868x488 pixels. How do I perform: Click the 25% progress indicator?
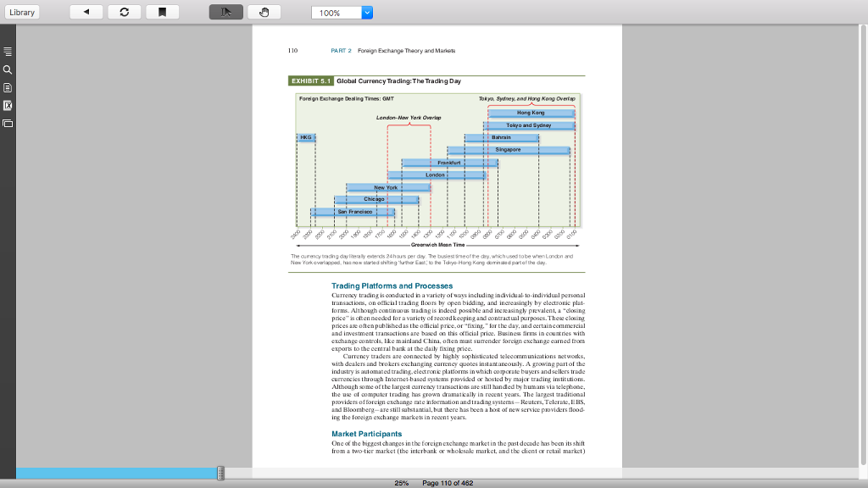(x=401, y=484)
